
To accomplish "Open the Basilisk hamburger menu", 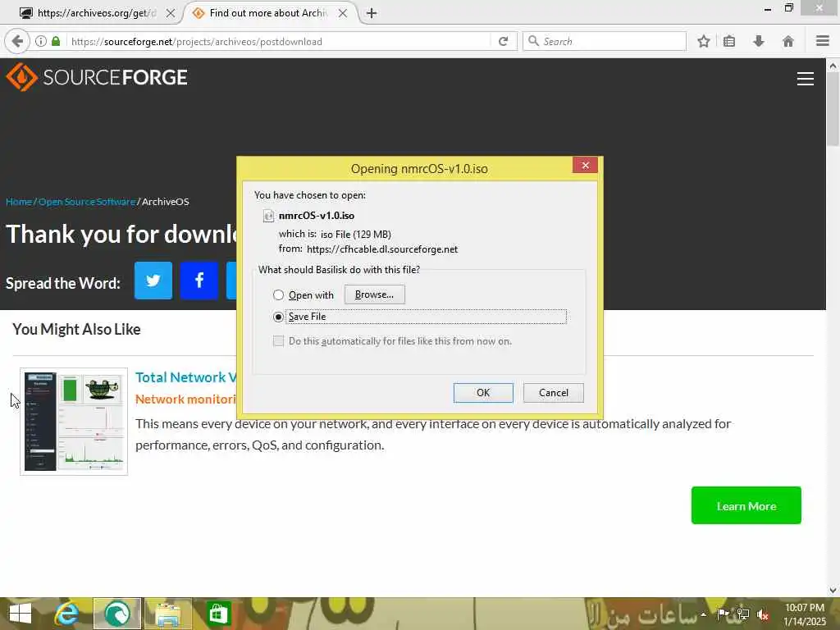I will tap(823, 41).
